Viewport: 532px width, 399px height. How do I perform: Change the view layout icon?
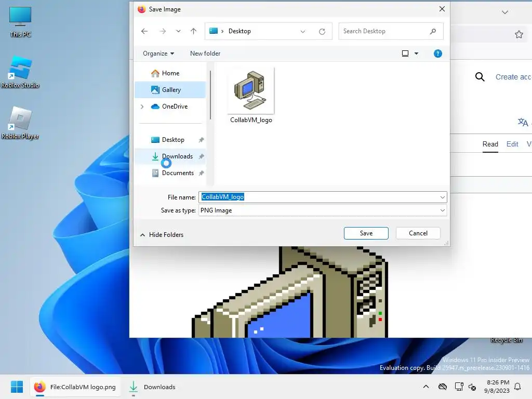(x=405, y=54)
